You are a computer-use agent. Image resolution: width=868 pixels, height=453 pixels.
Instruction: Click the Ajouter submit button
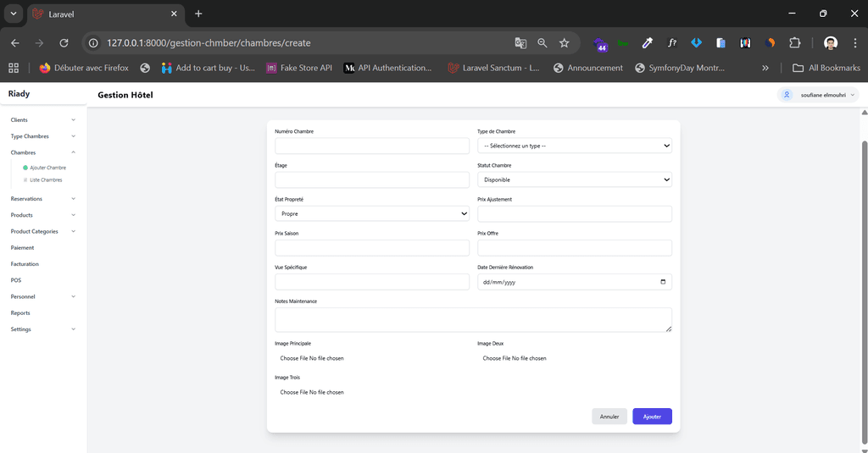pyautogui.click(x=652, y=417)
